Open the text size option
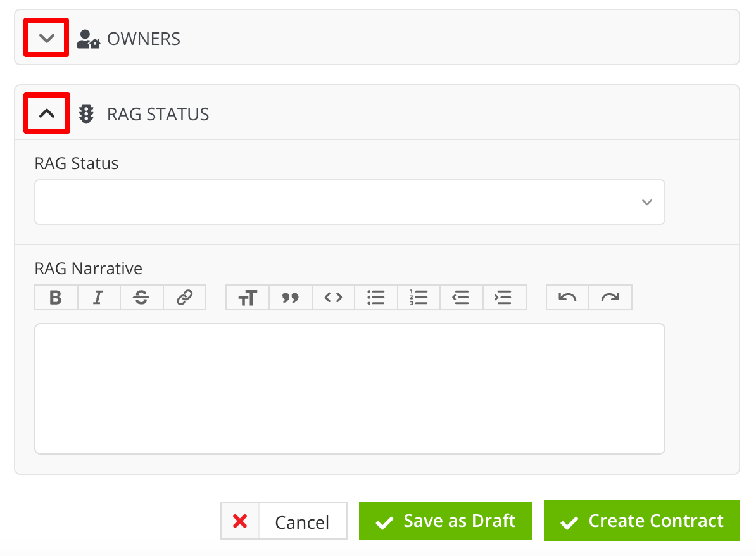 247,297
